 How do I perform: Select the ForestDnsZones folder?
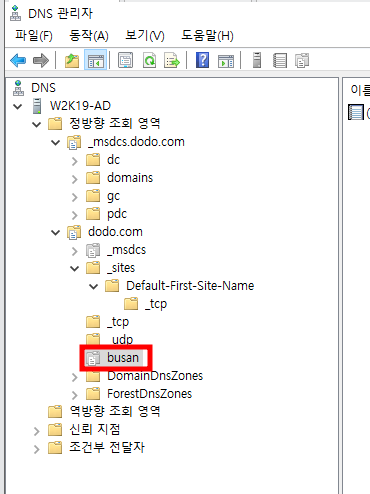coord(149,394)
